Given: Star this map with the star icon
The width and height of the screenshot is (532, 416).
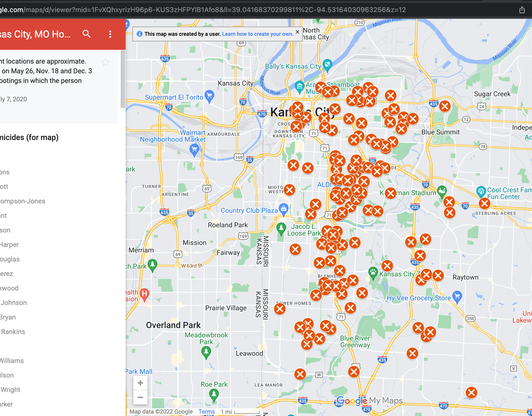Looking at the screenshot, I should click(105, 62).
